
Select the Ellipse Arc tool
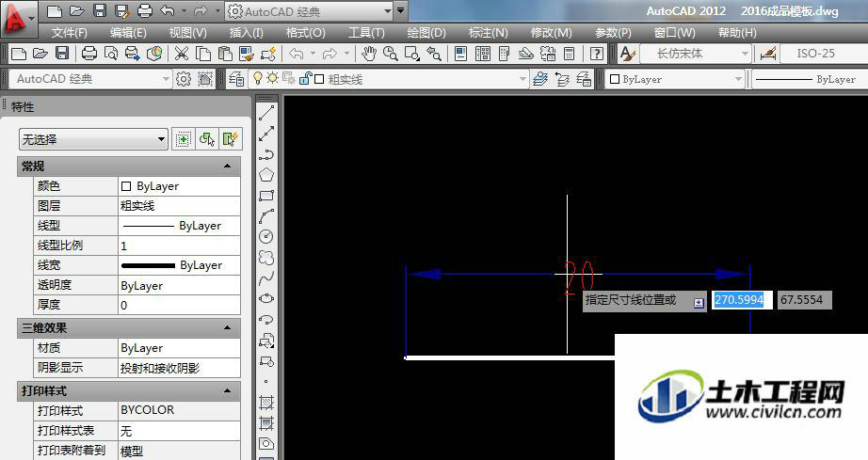pyautogui.click(x=266, y=320)
